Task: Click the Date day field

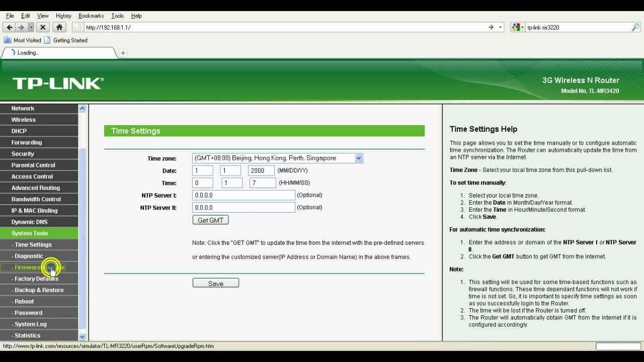Action: pyautogui.click(x=230, y=170)
